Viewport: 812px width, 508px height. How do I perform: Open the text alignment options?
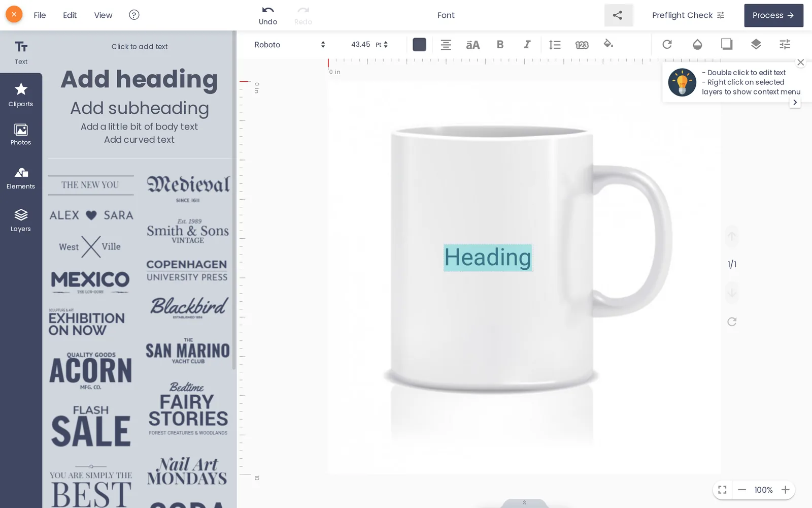tap(446, 45)
